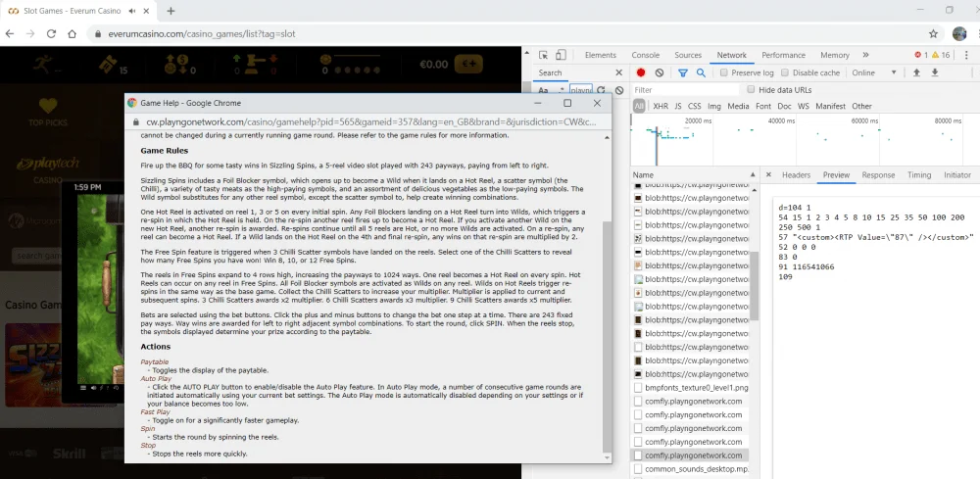Reload the Everum Casino page
The width and height of the screenshot is (980, 479).
pyautogui.click(x=51, y=33)
